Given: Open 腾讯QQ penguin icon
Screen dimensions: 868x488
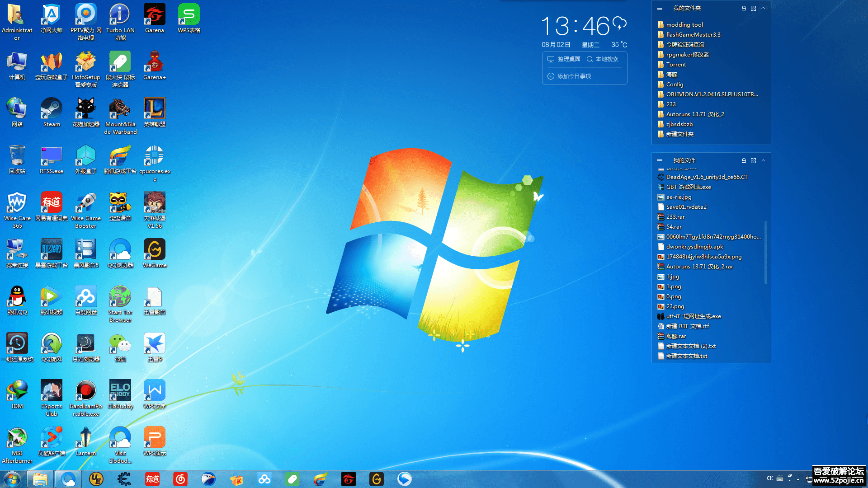Looking at the screenshot, I should pyautogui.click(x=17, y=300).
